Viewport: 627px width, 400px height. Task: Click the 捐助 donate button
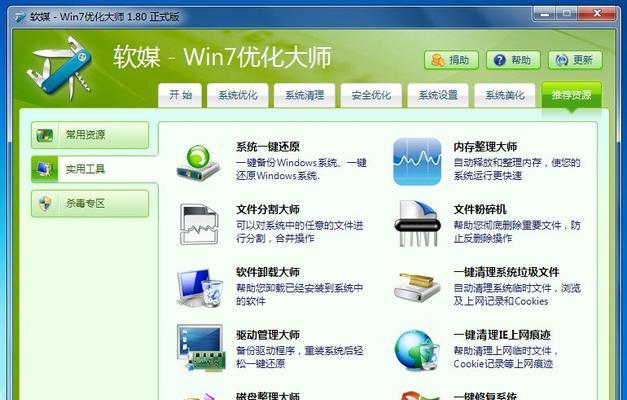point(451,60)
